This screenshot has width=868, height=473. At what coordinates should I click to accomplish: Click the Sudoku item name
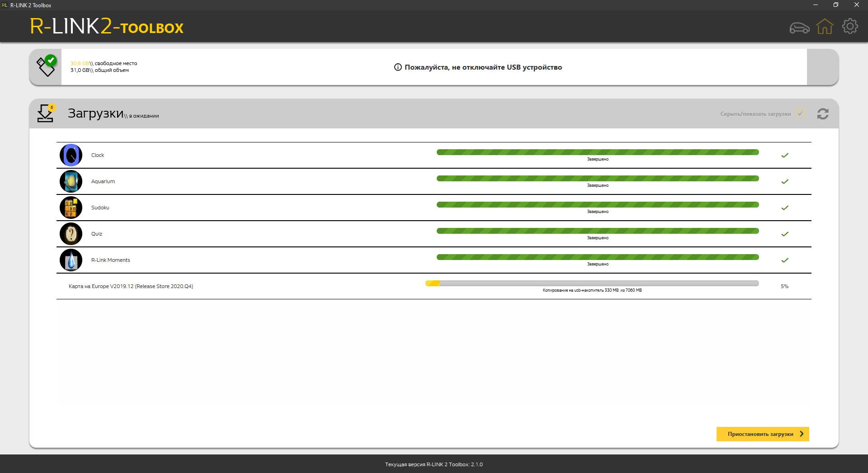pos(100,208)
